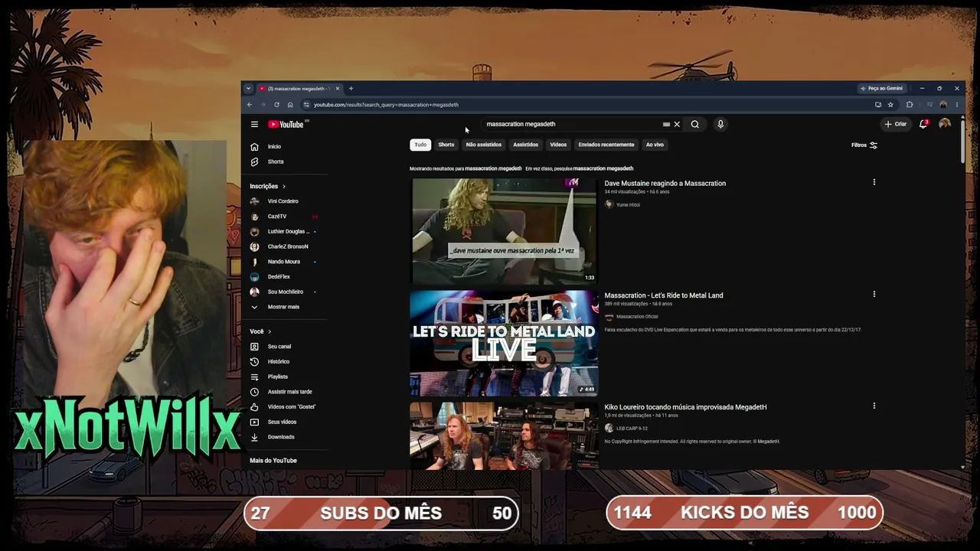
Task: Open the LEØ CARP 9-12 channel
Action: (632, 429)
